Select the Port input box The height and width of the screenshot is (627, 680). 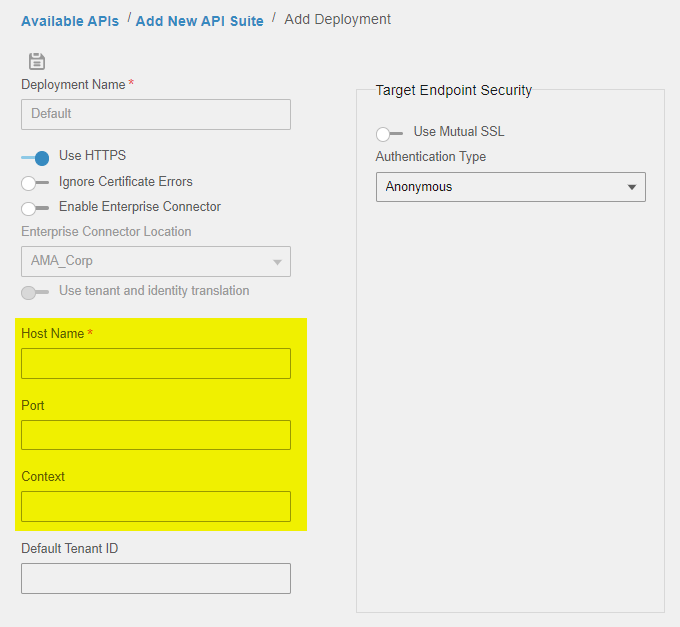[x=156, y=435]
